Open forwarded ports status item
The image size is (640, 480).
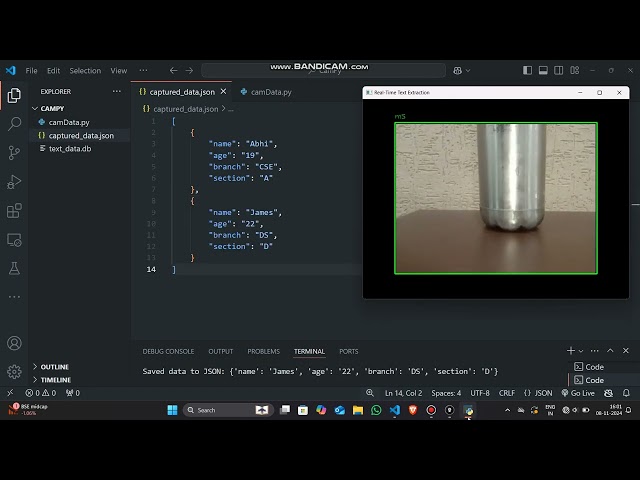(73, 393)
